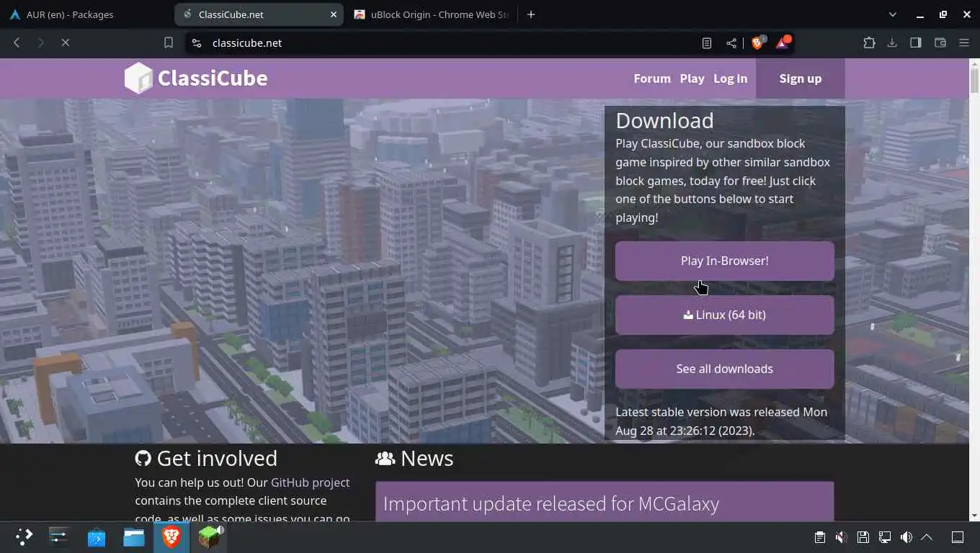Open Brave Shields lion icon
The width and height of the screenshot is (980, 553).
pyautogui.click(x=757, y=42)
